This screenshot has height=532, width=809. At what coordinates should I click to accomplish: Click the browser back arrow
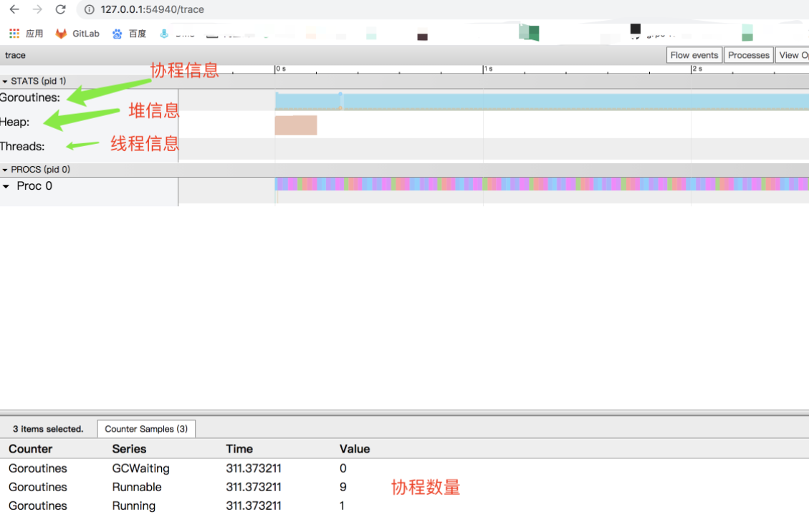(x=12, y=10)
